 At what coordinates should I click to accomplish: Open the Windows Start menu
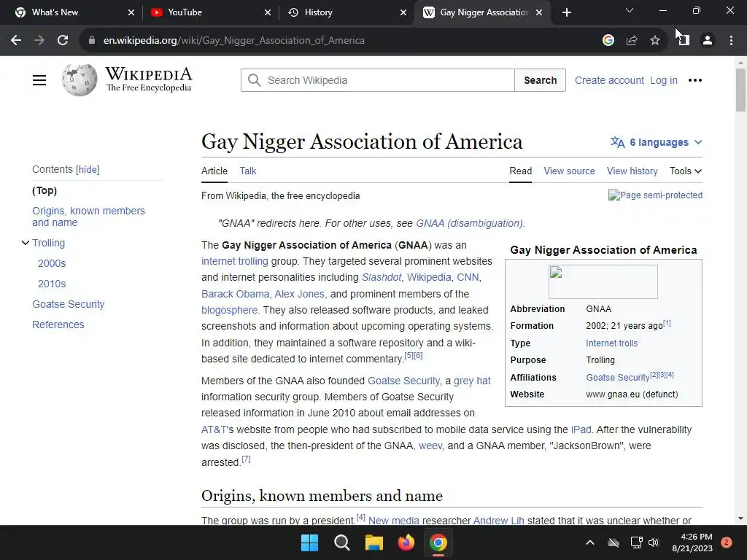coord(309,542)
